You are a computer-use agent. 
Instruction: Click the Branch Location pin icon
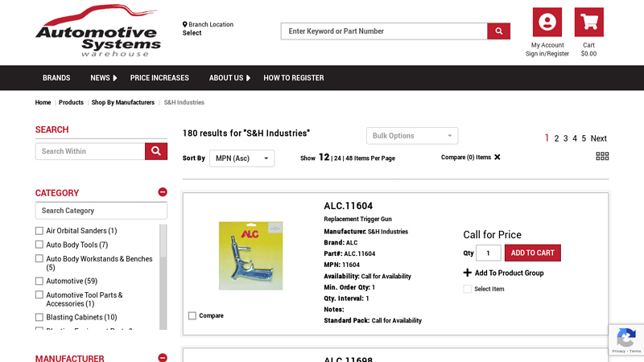coord(185,24)
